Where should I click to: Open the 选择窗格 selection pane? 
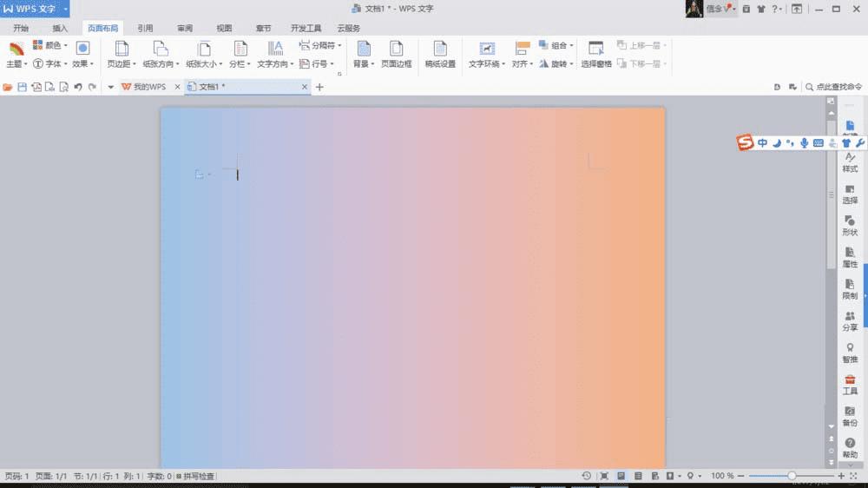(x=596, y=55)
